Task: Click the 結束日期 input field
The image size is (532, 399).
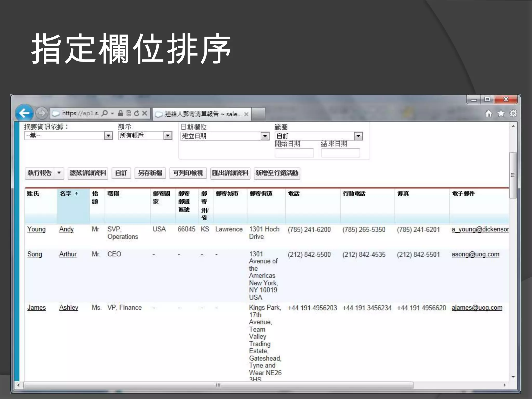Action: point(341,153)
